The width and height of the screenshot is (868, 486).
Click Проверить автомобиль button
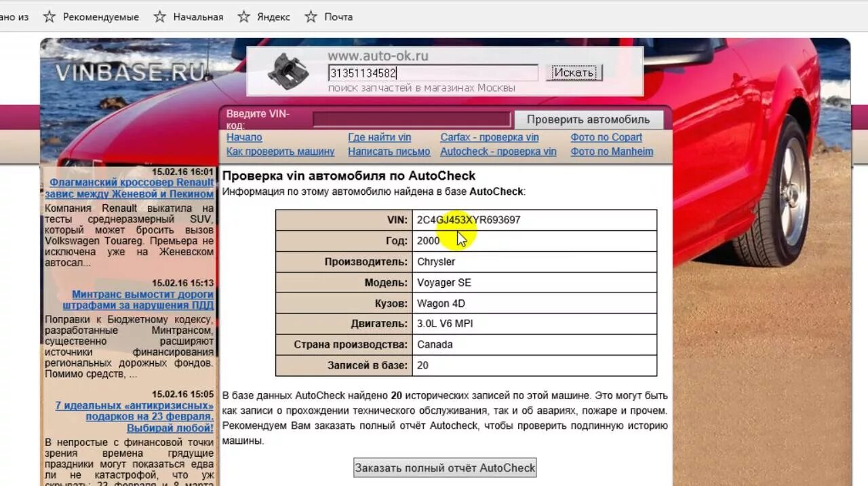point(588,119)
